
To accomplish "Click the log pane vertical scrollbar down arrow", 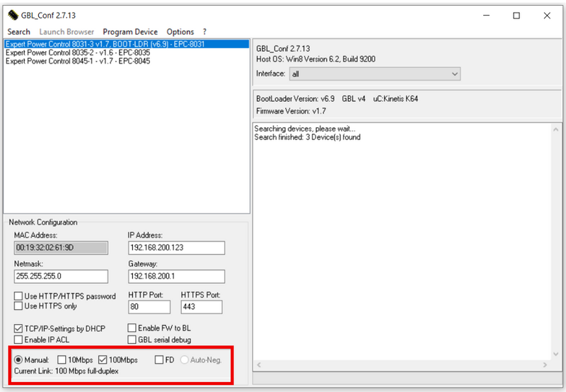I will [557, 352].
